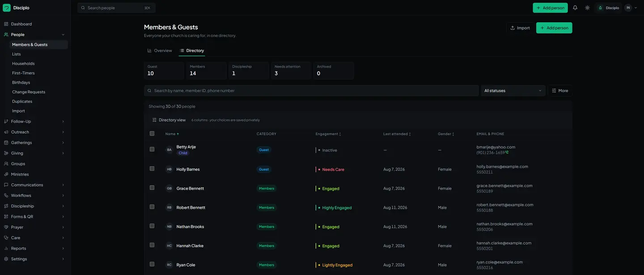
Task: Sort by the Name column header
Action: [172, 134]
